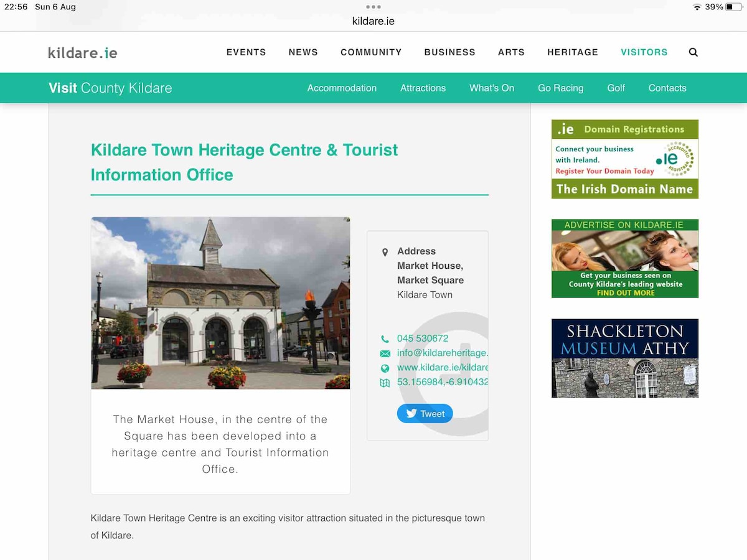Open the Market House photo

[220, 303]
